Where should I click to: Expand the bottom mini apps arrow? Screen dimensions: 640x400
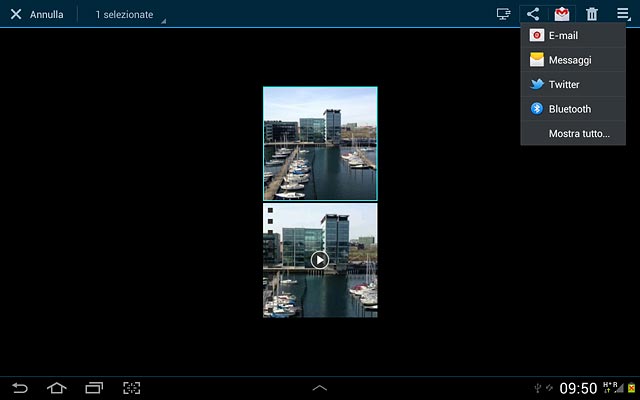(320, 388)
